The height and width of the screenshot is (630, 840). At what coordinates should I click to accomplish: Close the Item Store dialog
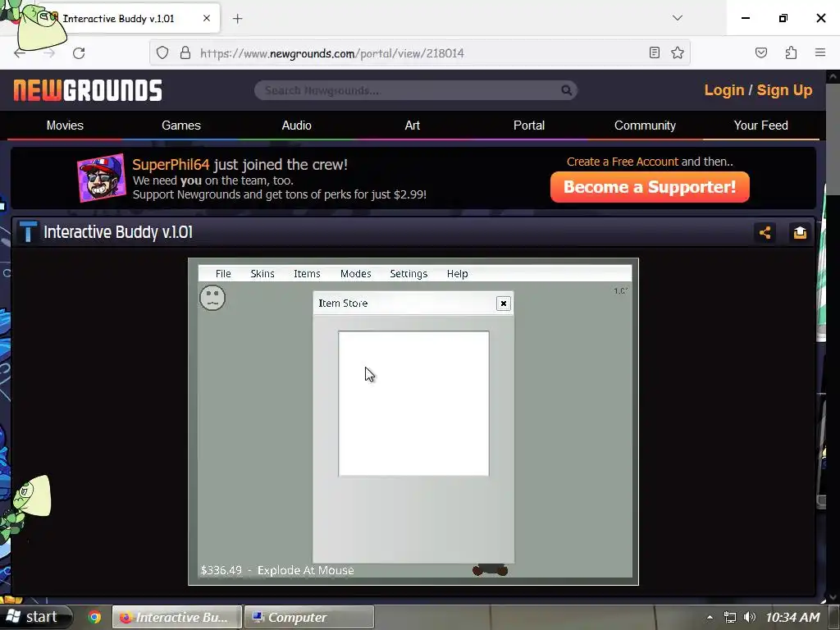tap(504, 304)
